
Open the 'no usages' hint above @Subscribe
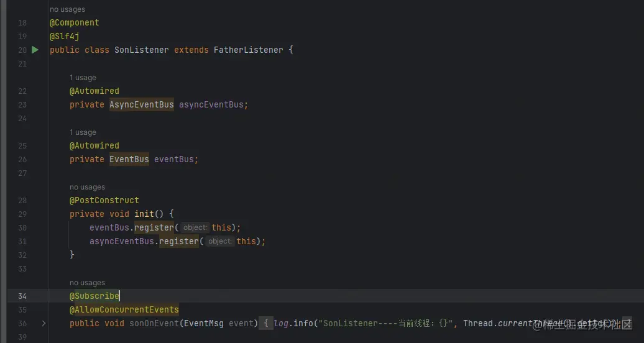tap(87, 283)
